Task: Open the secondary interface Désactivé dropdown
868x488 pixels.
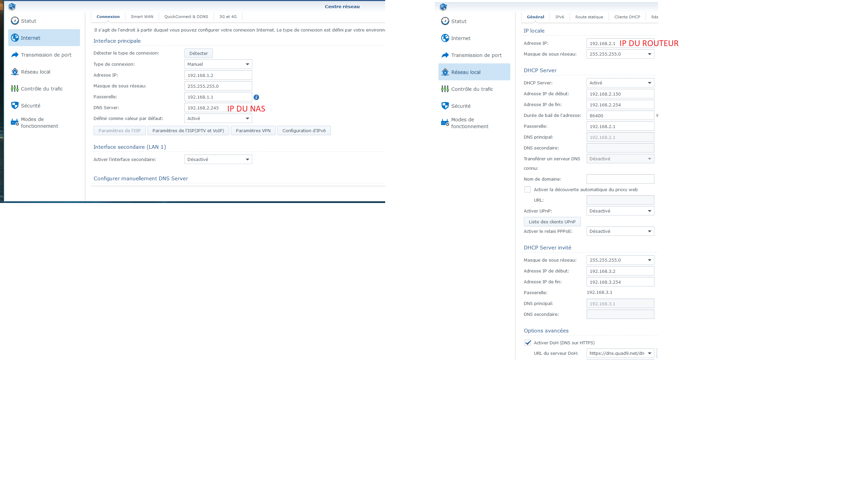Action: (x=218, y=159)
